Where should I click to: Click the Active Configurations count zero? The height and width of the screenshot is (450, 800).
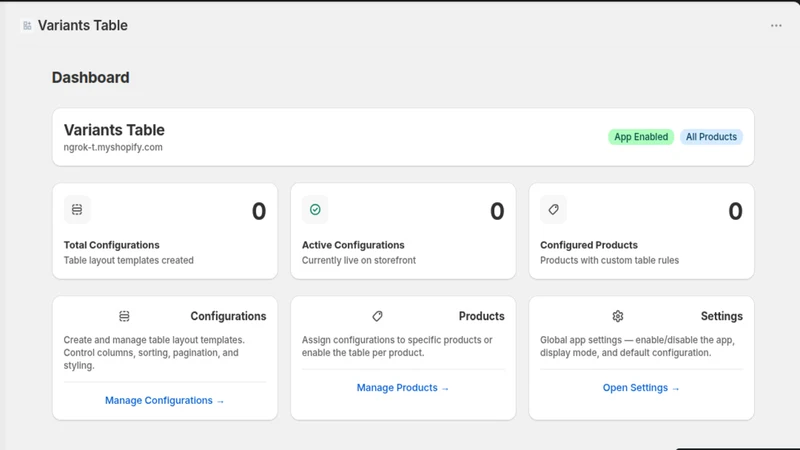pos(497,211)
